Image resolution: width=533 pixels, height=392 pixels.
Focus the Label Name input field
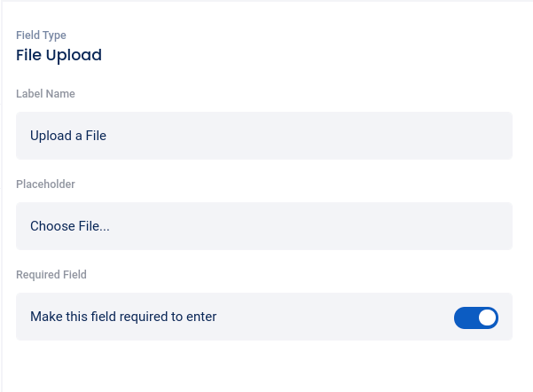point(264,136)
